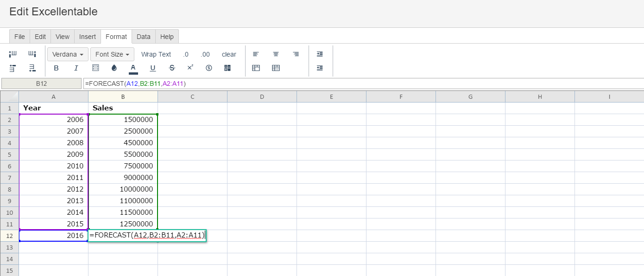The width and height of the screenshot is (644, 276).
Task: Apply strikethrough to the cell text
Action: tap(172, 68)
